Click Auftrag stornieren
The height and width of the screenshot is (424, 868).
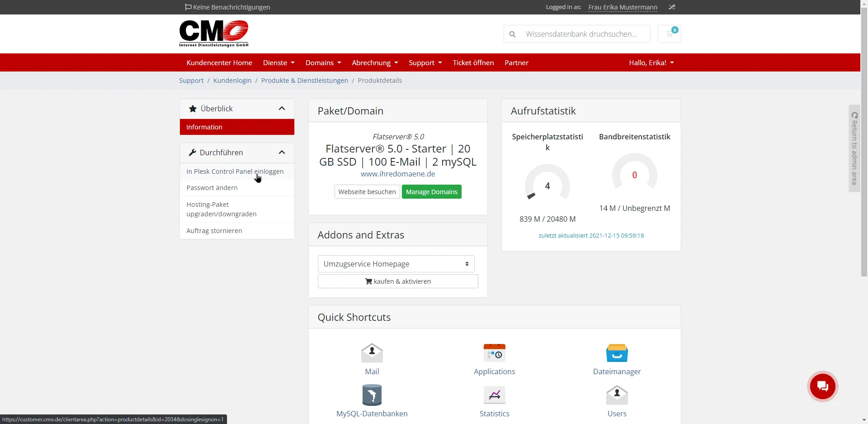pos(237,231)
